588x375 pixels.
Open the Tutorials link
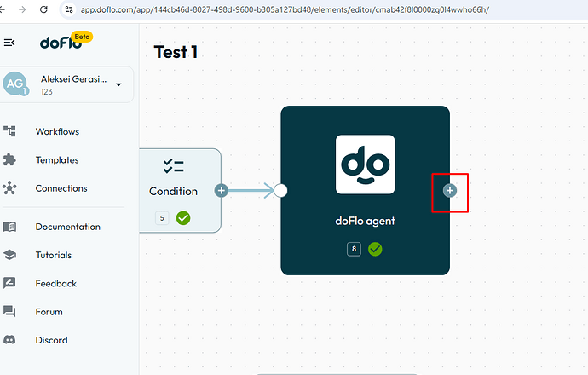coord(53,255)
